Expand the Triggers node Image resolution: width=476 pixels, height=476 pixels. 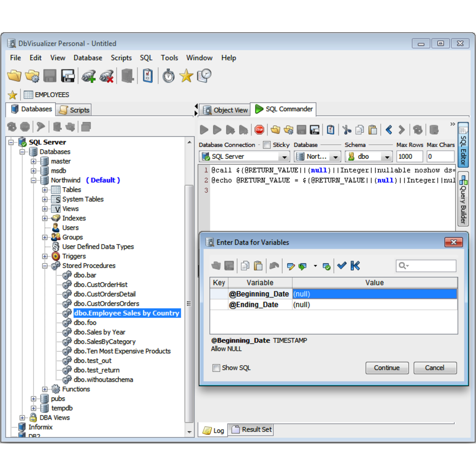click(x=45, y=257)
